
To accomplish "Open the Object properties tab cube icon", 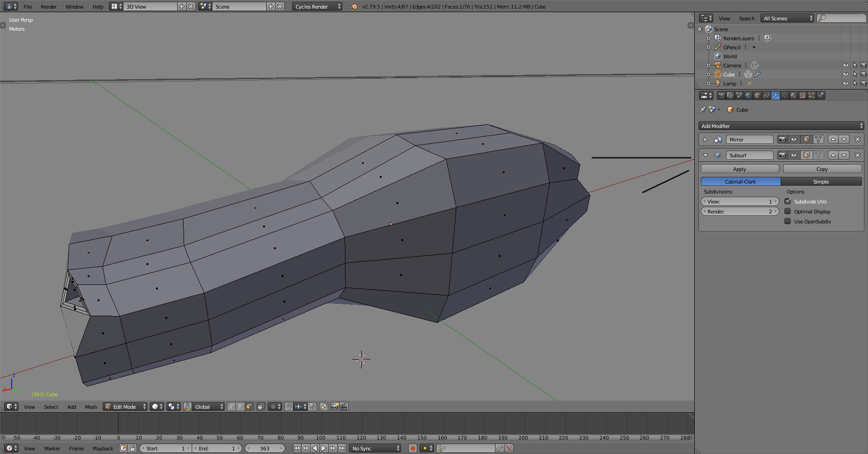I will (x=757, y=95).
